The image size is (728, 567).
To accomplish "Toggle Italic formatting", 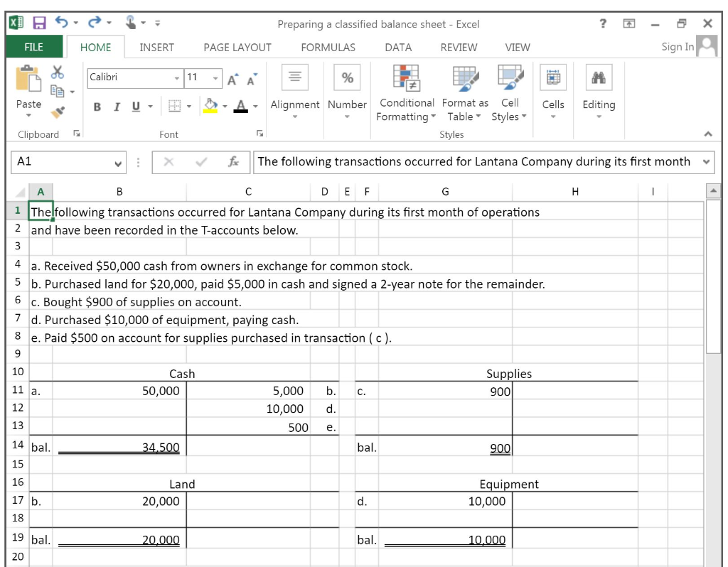I will pos(117,107).
